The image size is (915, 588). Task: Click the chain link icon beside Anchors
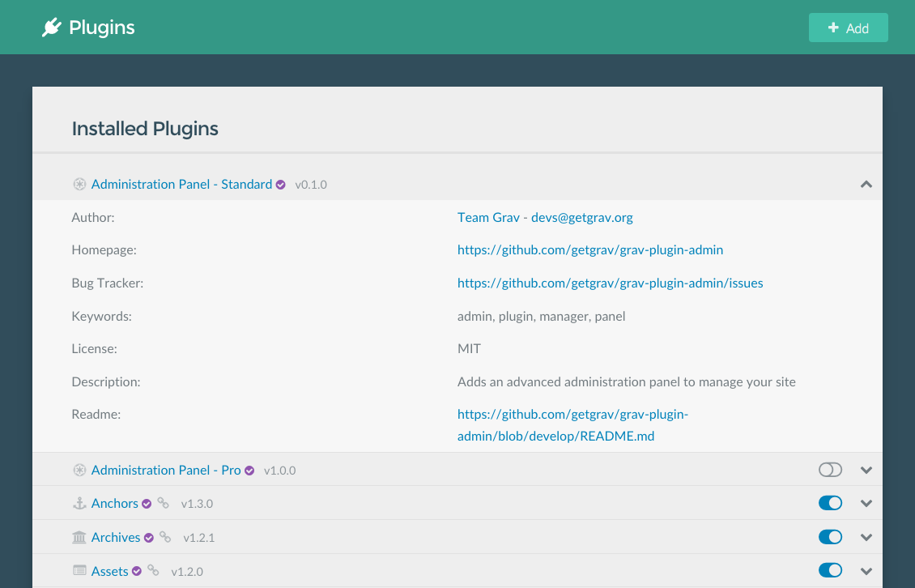(164, 503)
